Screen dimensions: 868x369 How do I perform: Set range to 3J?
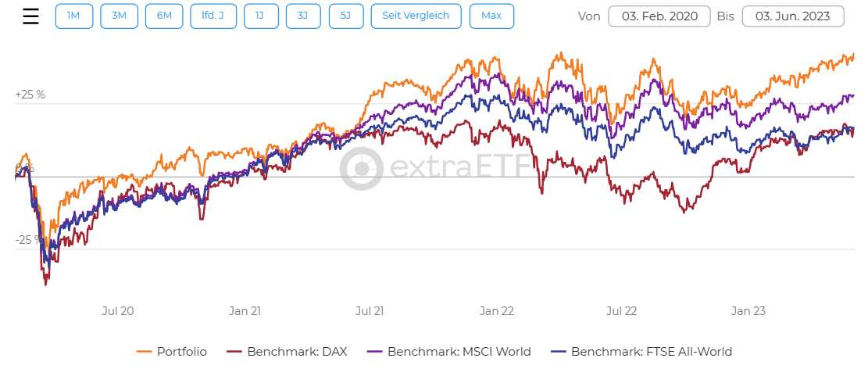click(x=302, y=16)
